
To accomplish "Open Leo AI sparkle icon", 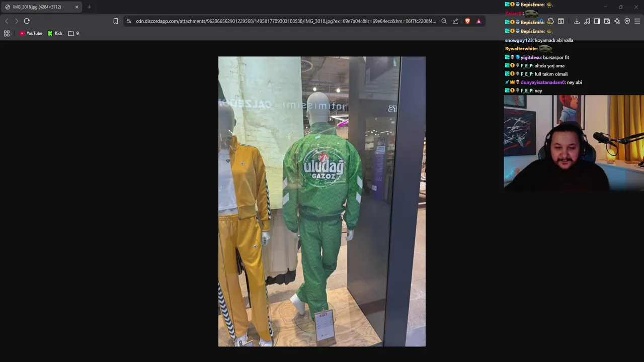I will click(x=617, y=21).
